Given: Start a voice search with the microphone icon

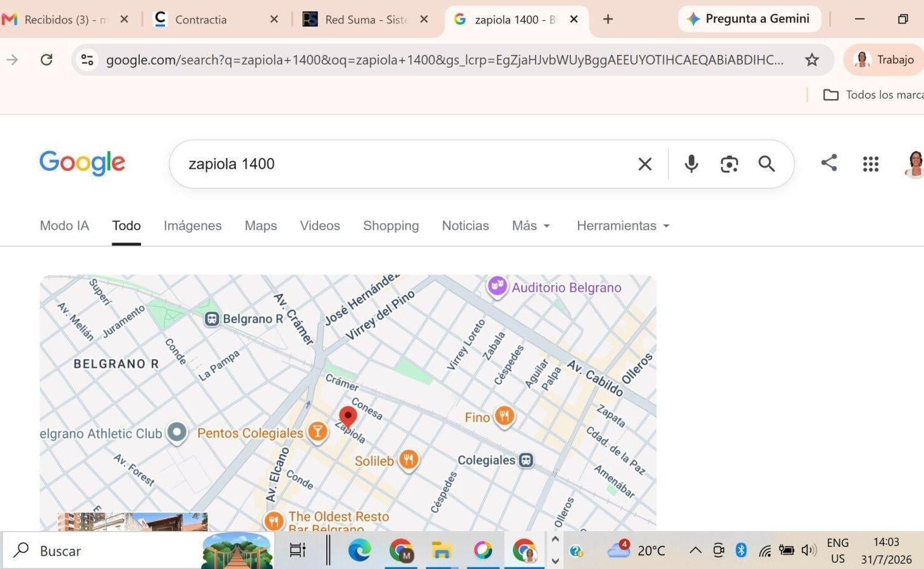Looking at the screenshot, I should click(691, 164).
